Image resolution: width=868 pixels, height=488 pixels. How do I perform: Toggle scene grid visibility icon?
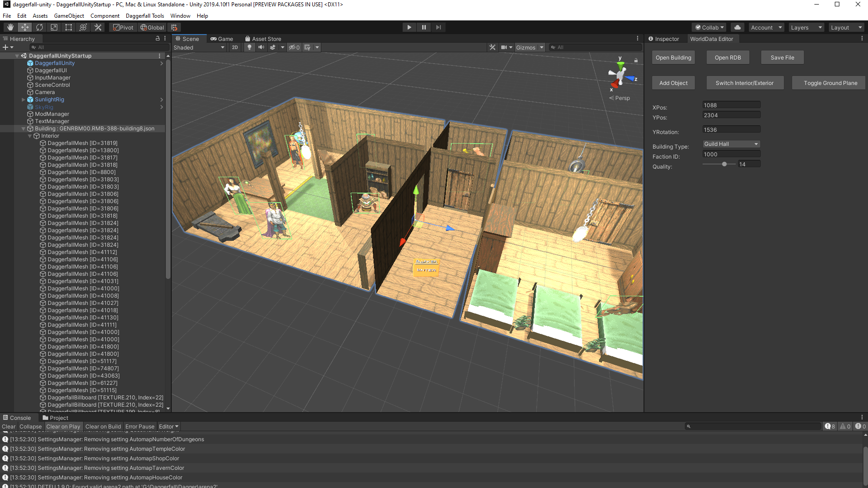pyautogui.click(x=307, y=47)
